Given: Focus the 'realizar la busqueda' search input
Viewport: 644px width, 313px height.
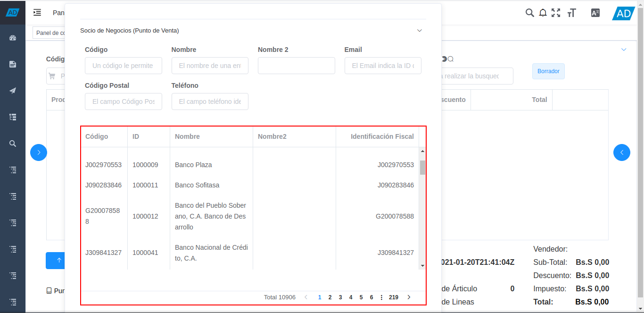Looking at the screenshot, I should pyautogui.click(x=477, y=76).
